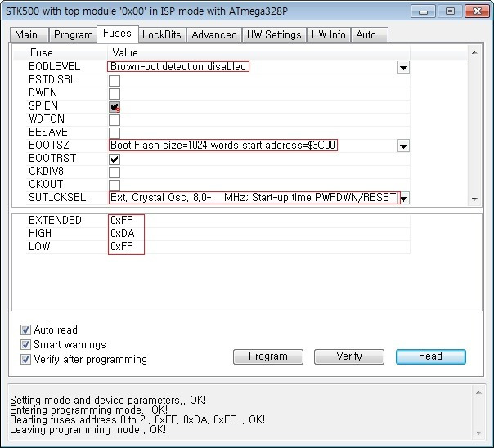
Task: Click 'Setting mode and device parameters' line
Action: pyautogui.click(x=108, y=400)
